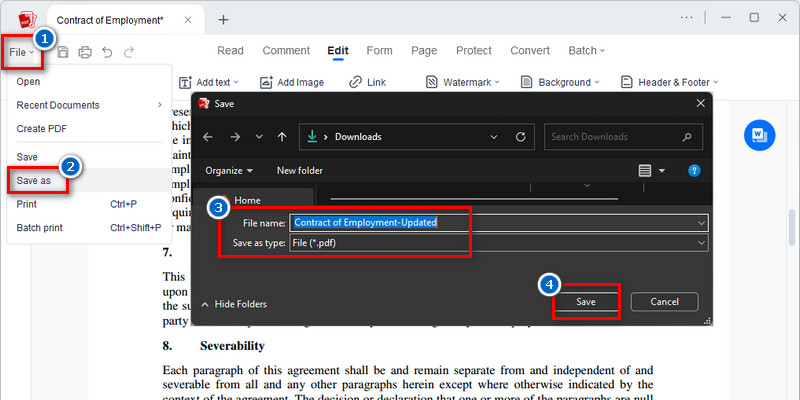This screenshot has height=400, width=800.
Task: Click the redo arrow icon
Action: coord(129,52)
